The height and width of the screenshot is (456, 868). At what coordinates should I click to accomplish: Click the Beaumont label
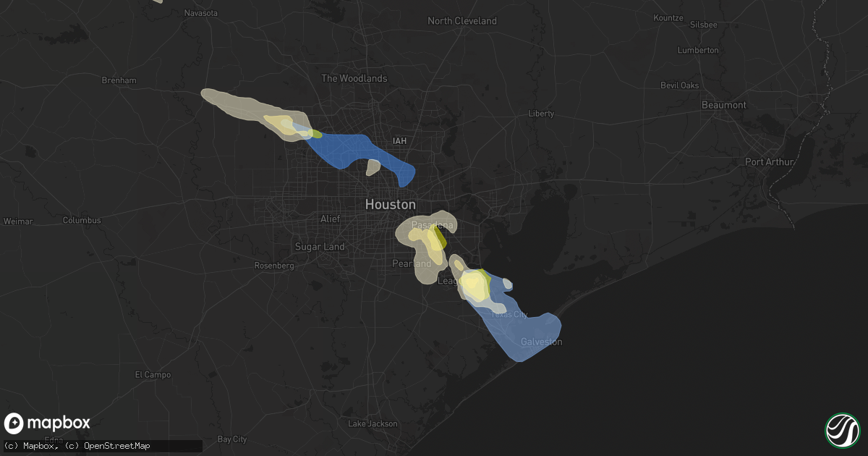[x=724, y=105]
